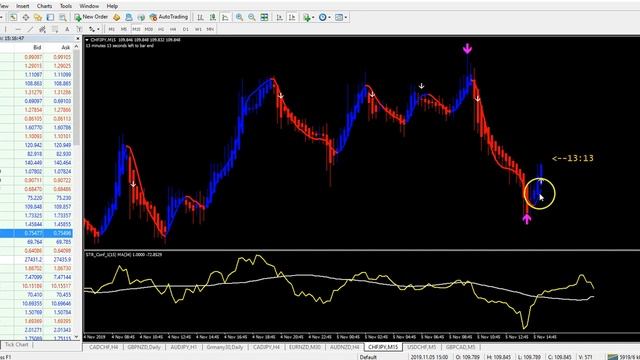Switch to the CADJPY,H4 chart tab
Viewport: 640px width, 360px height.
tap(266, 347)
